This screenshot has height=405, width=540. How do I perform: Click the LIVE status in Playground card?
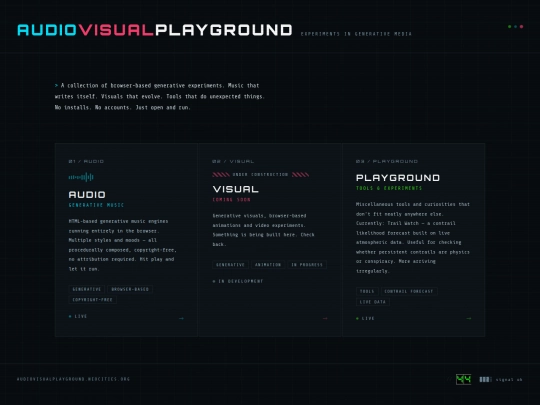(365, 319)
